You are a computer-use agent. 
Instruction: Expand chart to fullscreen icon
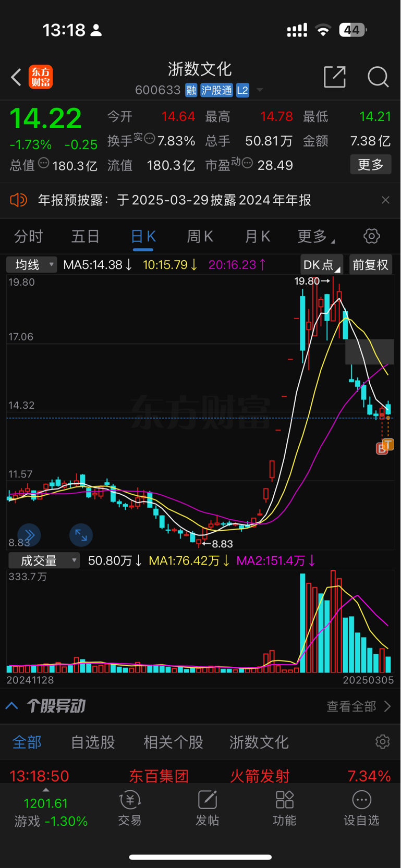81,535
